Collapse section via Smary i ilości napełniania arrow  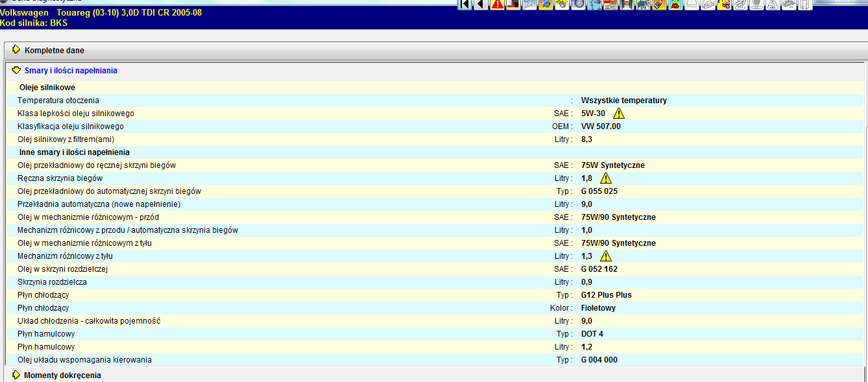(x=16, y=70)
